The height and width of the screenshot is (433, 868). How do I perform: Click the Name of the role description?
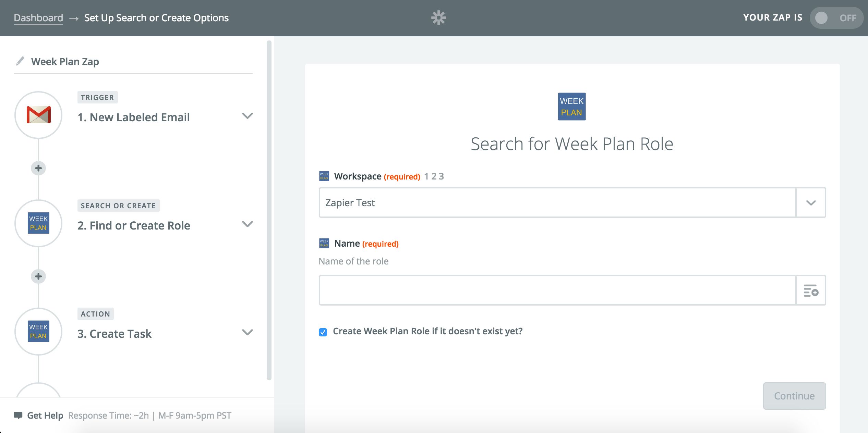point(353,261)
